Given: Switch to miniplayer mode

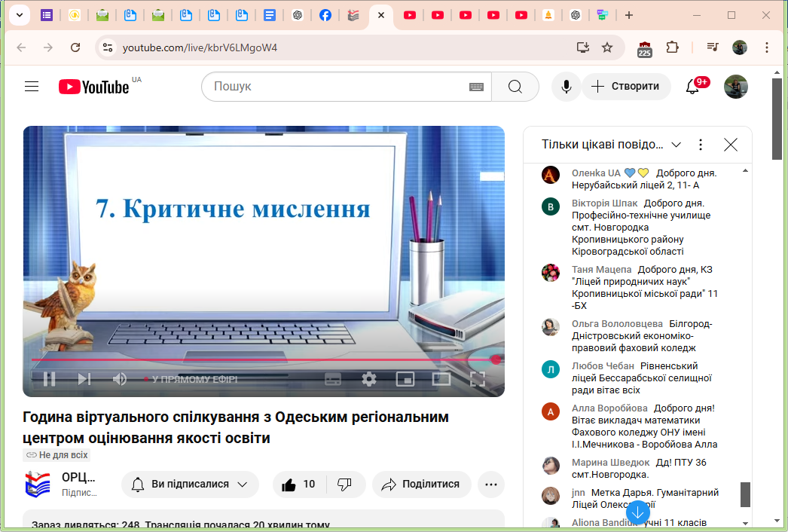Looking at the screenshot, I should pos(405,379).
